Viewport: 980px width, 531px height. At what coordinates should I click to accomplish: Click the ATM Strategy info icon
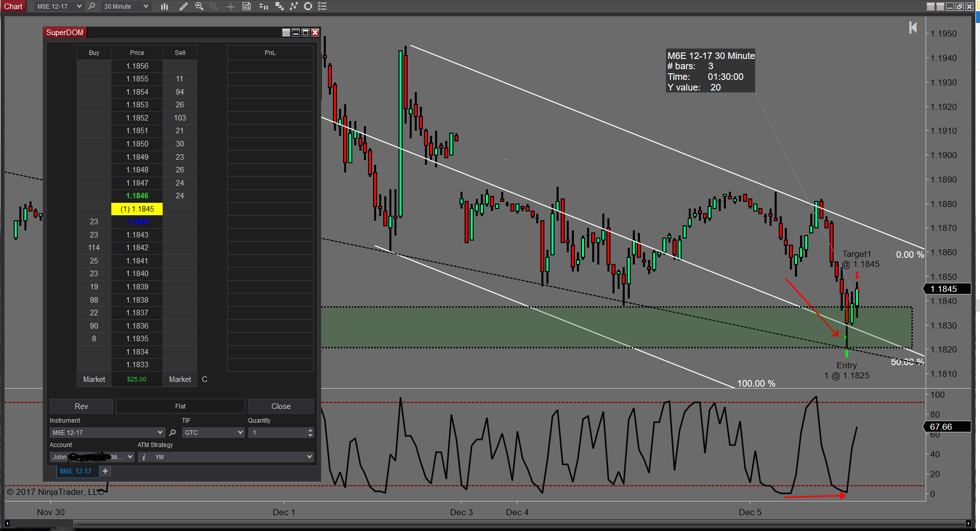pos(144,457)
